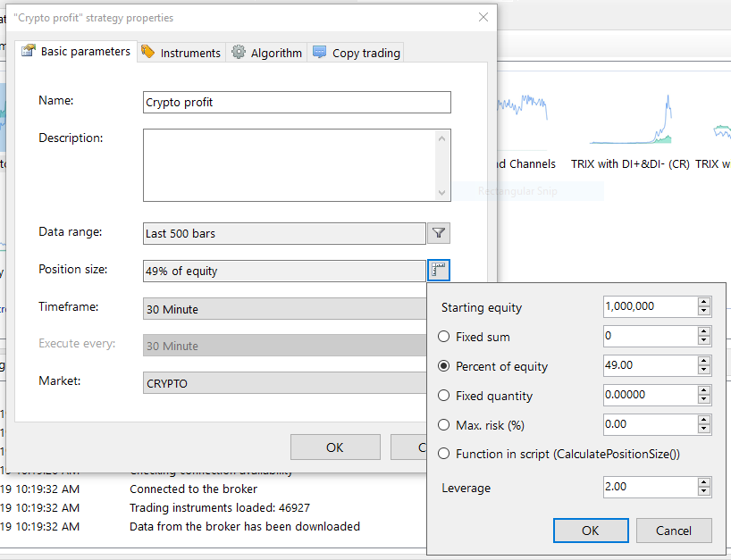Click the strategy Name input field
731x560 pixels.
click(297, 103)
